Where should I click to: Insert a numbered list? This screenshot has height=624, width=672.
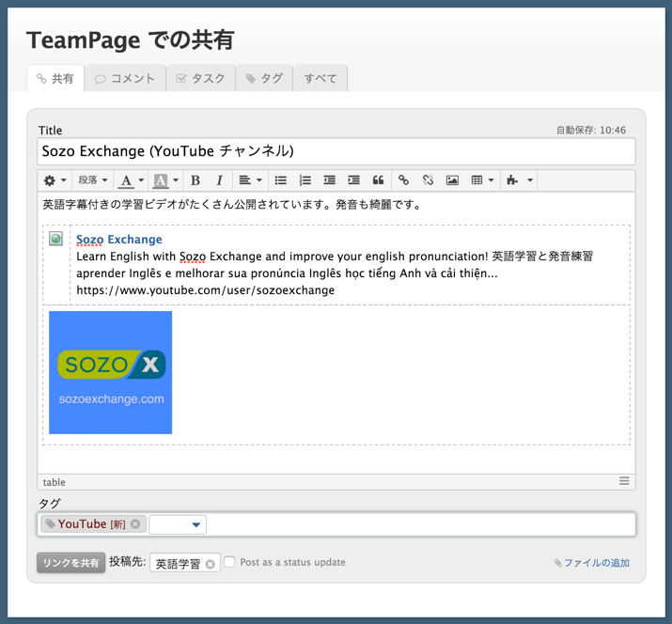[305, 180]
